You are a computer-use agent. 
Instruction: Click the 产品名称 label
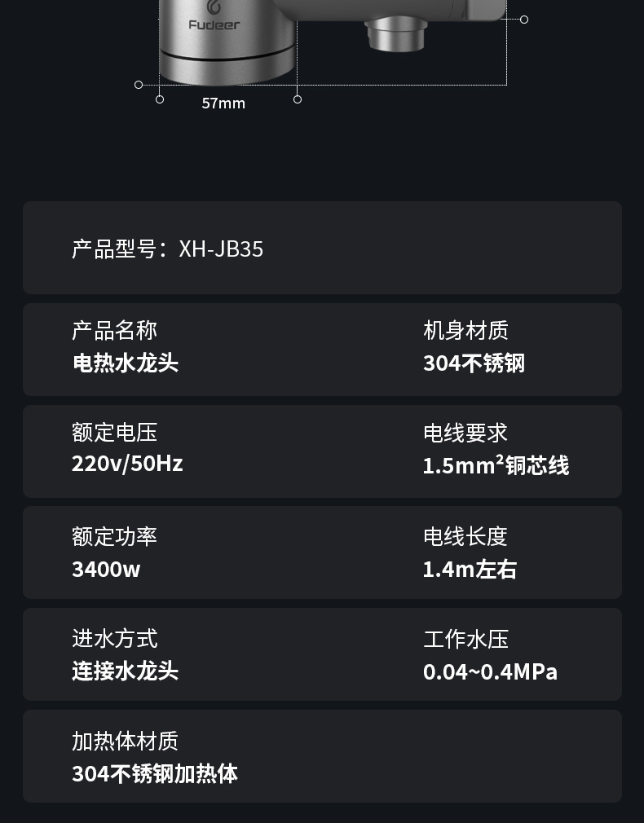click(x=115, y=330)
